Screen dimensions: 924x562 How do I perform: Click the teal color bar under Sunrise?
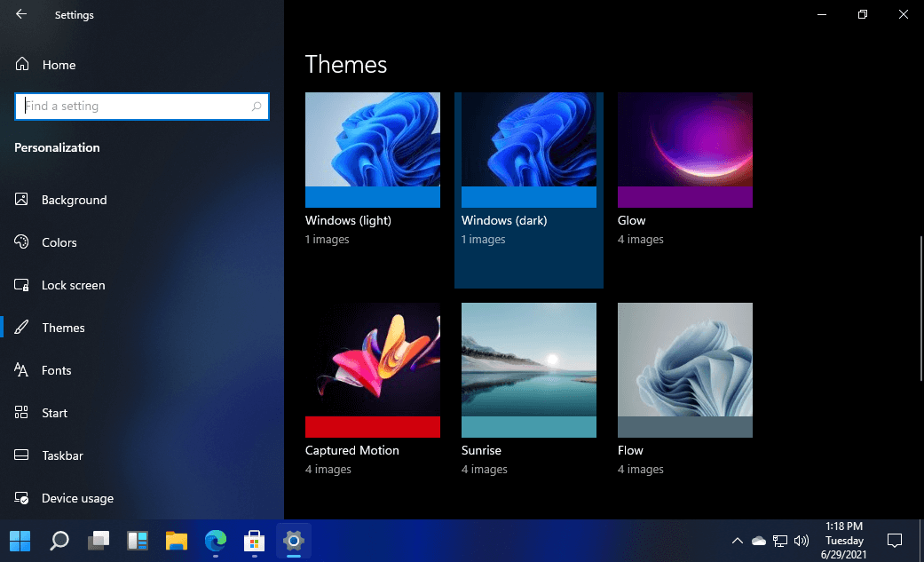(529, 427)
